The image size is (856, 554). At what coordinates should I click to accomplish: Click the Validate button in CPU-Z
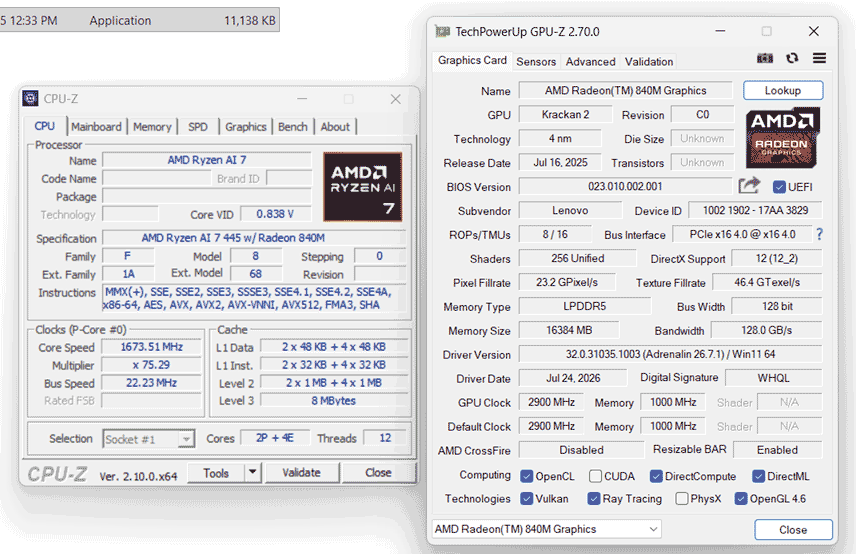click(301, 473)
